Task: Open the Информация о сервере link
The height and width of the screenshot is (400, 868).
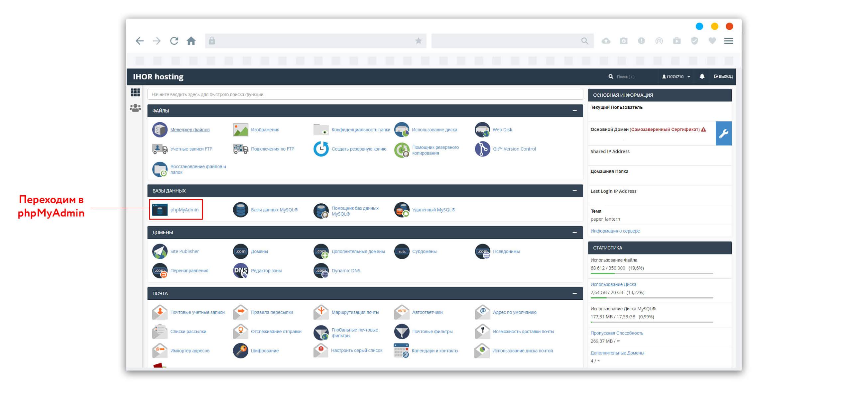Action: [x=615, y=231]
